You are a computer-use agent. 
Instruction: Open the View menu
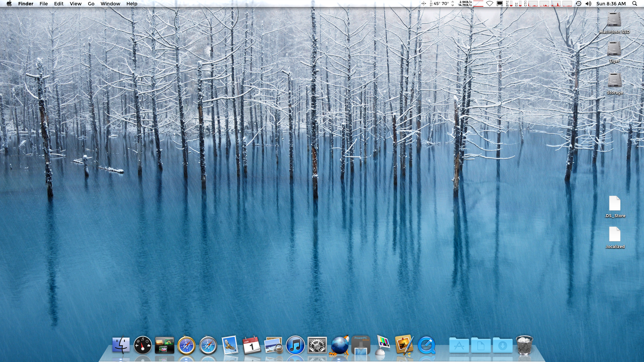pos(75,4)
